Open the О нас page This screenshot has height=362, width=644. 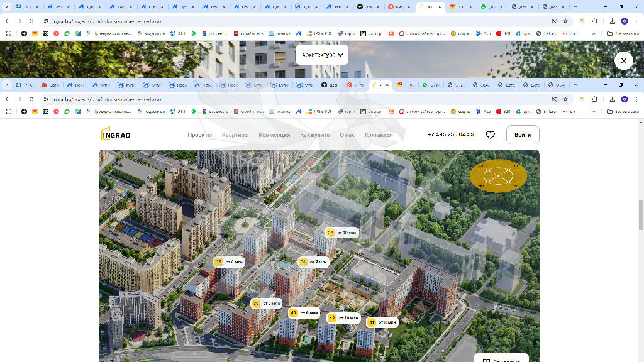click(x=347, y=135)
